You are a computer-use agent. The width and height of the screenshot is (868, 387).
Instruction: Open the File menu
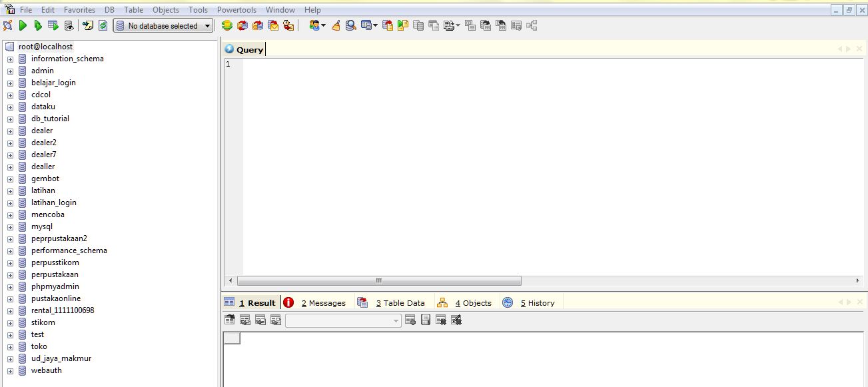(x=26, y=10)
